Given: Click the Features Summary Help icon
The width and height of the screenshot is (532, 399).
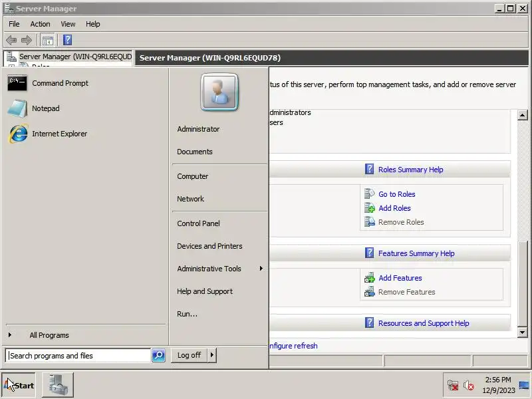Looking at the screenshot, I should pos(369,253).
